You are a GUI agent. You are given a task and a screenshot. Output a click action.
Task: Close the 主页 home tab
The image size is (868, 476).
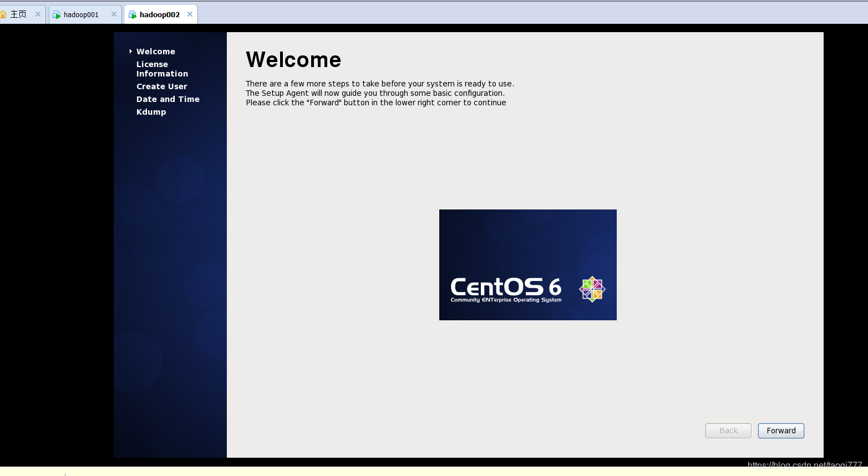[38, 14]
